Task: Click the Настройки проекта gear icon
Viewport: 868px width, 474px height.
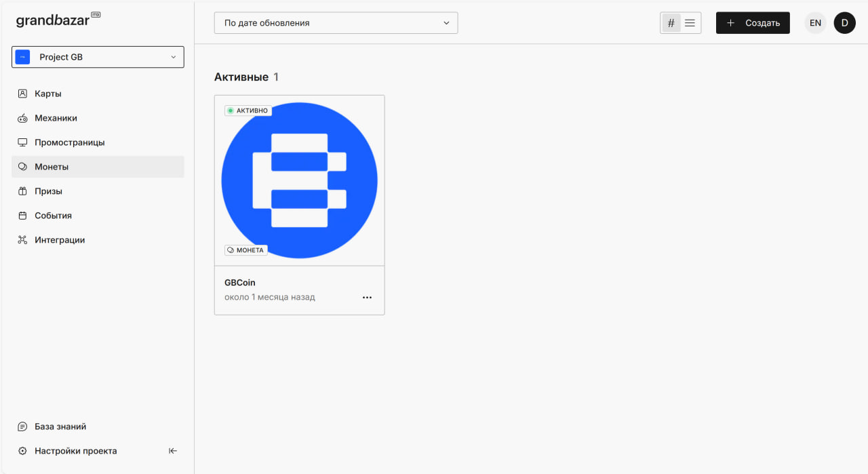Action: [22, 451]
